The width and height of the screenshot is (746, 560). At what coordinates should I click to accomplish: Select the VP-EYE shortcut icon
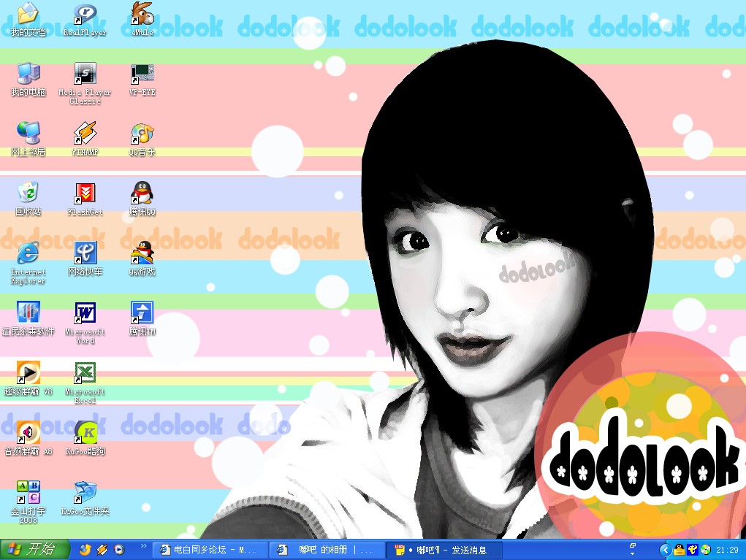coord(142,74)
